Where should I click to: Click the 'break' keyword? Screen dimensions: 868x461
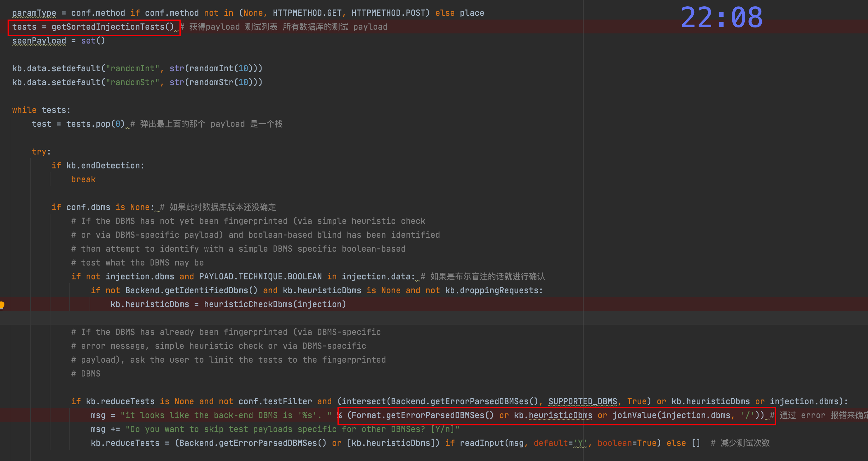coord(83,180)
